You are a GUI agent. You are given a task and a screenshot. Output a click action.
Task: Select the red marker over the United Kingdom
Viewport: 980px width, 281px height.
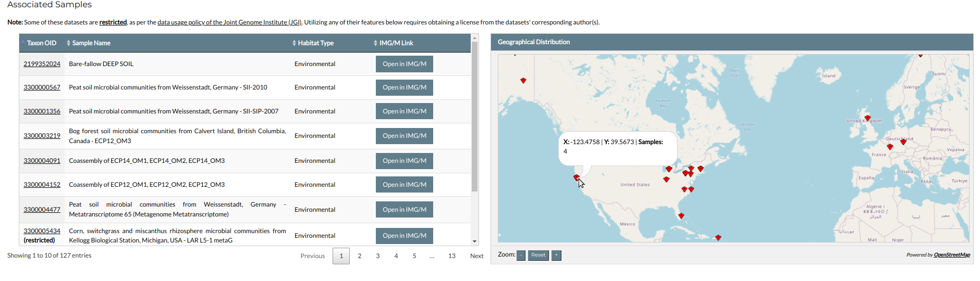867,118
